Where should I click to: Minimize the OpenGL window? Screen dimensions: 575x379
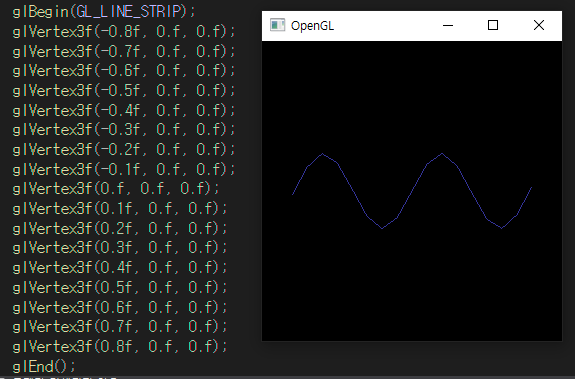coord(448,25)
